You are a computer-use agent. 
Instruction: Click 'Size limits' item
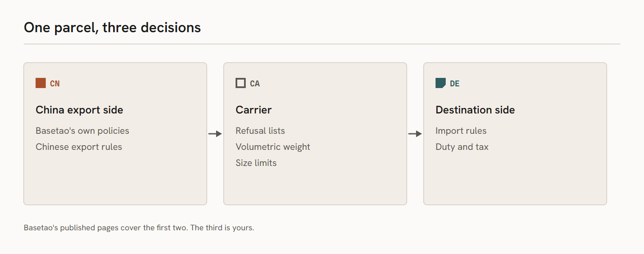tap(256, 163)
